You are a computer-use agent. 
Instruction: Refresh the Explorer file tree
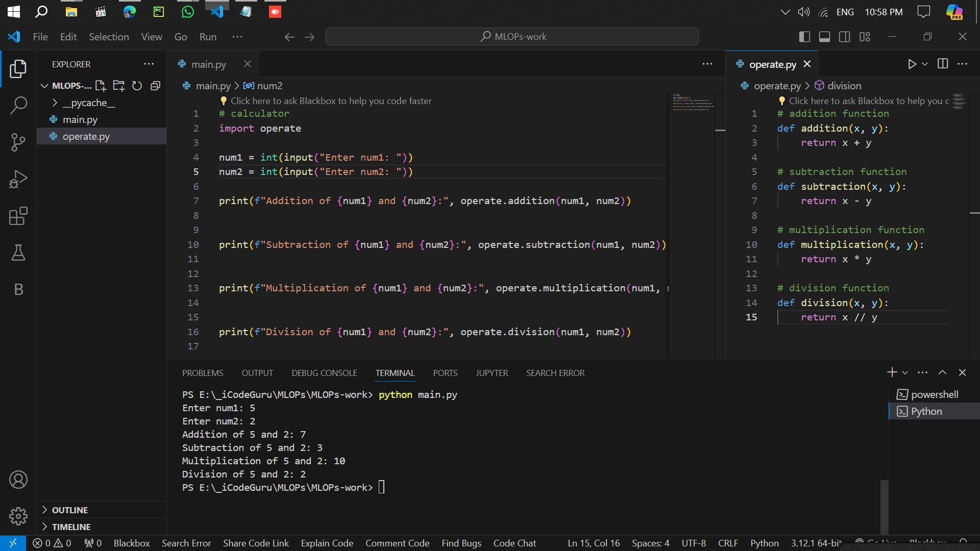point(137,86)
